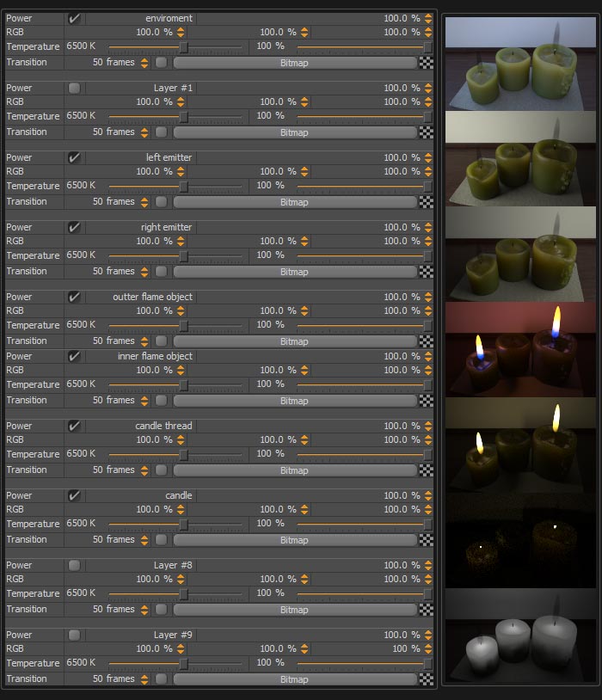Click the checker texture icon in the enviroment Bitmap row
Screen dimensions: 602x700
[x=426, y=63]
